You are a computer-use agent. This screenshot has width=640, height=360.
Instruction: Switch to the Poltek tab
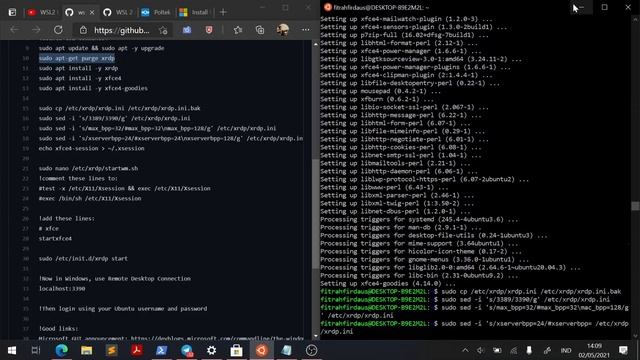tap(156, 12)
